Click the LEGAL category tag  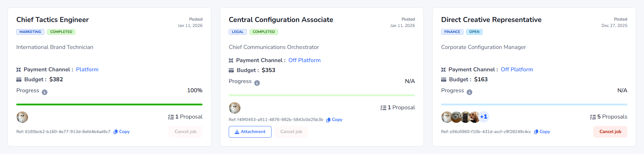238,32
